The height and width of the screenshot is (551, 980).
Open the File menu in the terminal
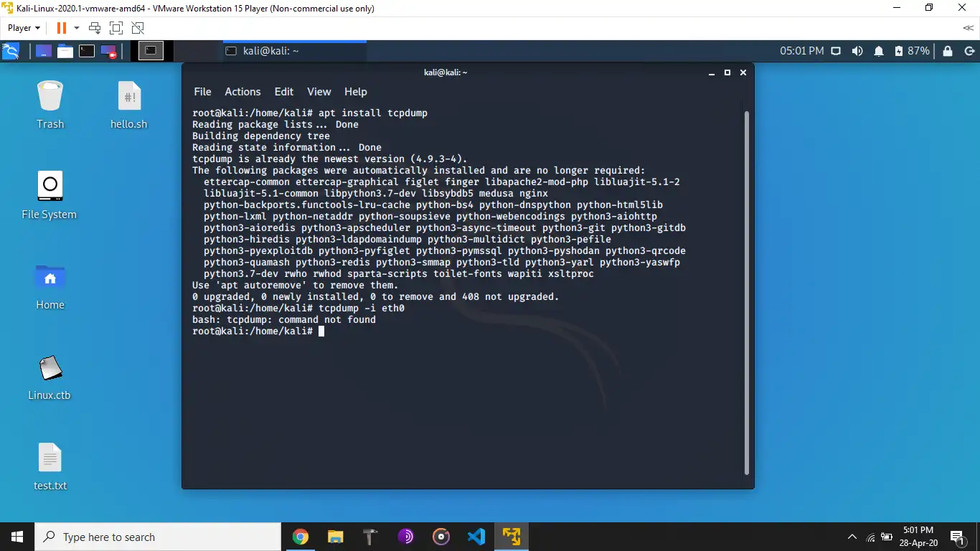point(202,92)
